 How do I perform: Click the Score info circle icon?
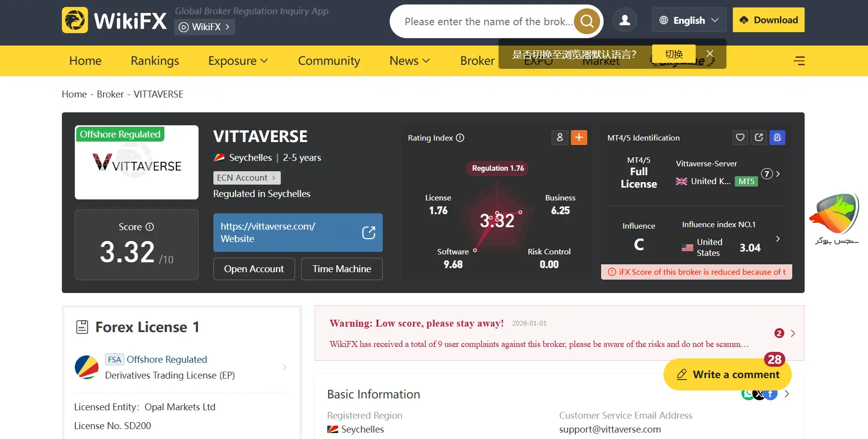(x=150, y=227)
